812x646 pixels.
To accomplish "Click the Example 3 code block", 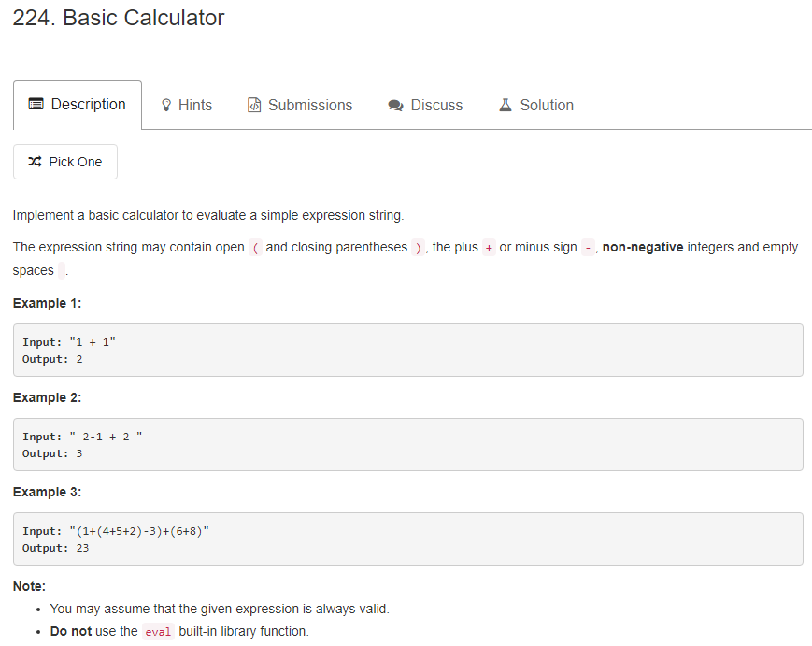I will pos(407,538).
